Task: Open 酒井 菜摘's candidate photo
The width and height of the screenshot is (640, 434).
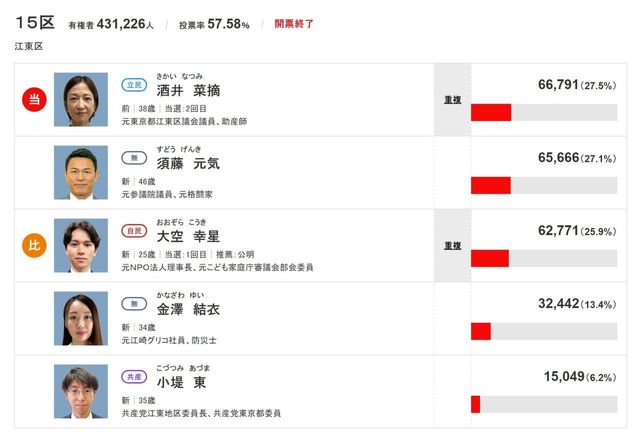Action: coord(80,99)
